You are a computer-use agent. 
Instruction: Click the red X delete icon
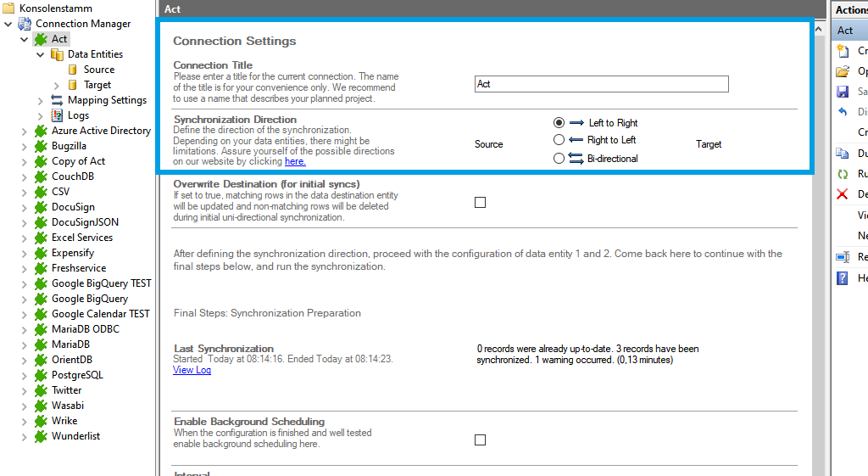(842, 194)
